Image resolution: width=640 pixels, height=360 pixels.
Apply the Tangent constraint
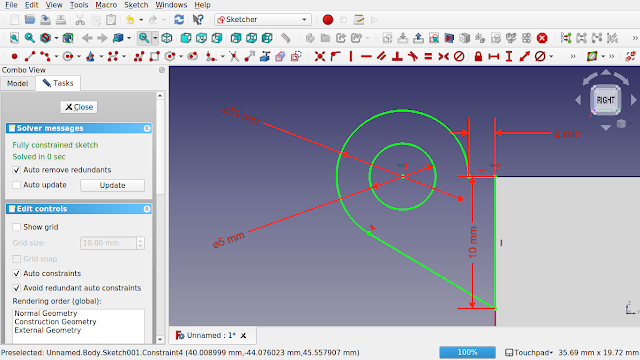pos(413,56)
